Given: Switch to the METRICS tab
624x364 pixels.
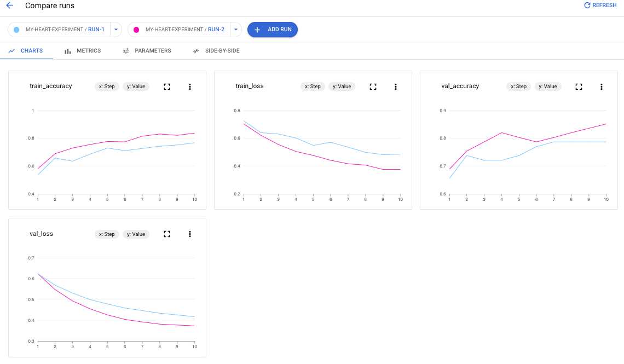Looking at the screenshot, I should [x=82, y=50].
